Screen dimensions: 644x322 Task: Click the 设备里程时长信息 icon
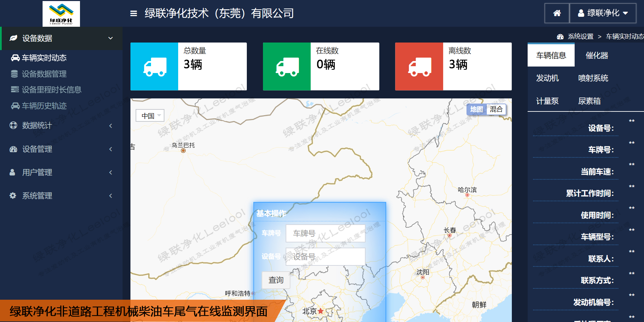click(14, 90)
